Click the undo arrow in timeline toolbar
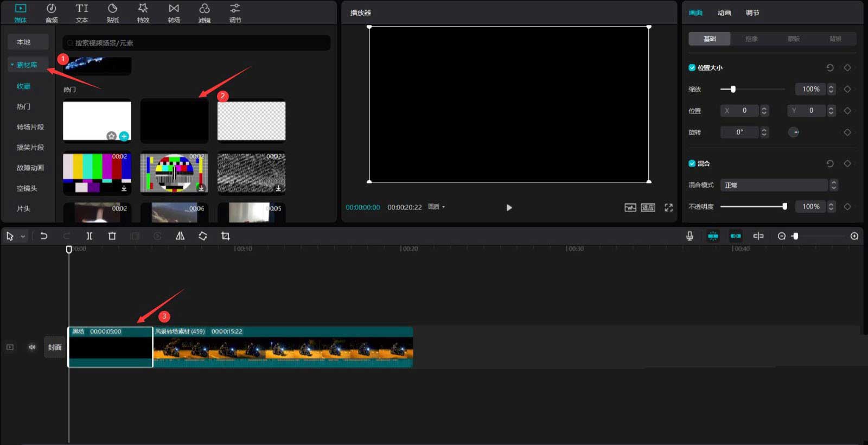The width and height of the screenshot is (868, 445). (44, 236)
